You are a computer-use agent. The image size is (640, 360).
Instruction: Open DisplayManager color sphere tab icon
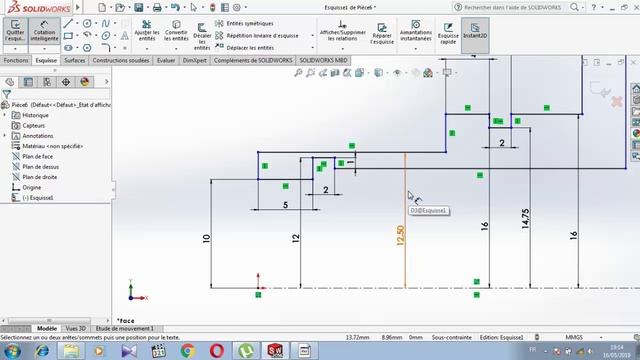[x=84, y=82]
